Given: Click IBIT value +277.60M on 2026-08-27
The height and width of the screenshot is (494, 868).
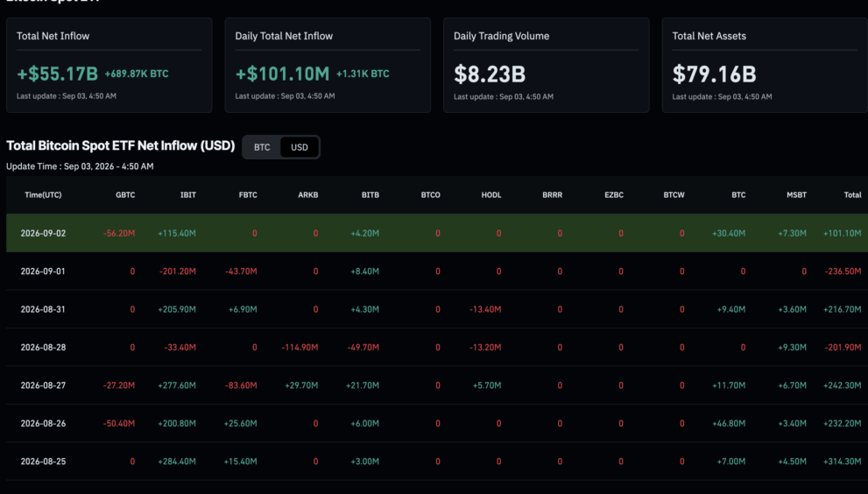Looking at the screenshot, I should pyautogui.click(x=177, y=385).
